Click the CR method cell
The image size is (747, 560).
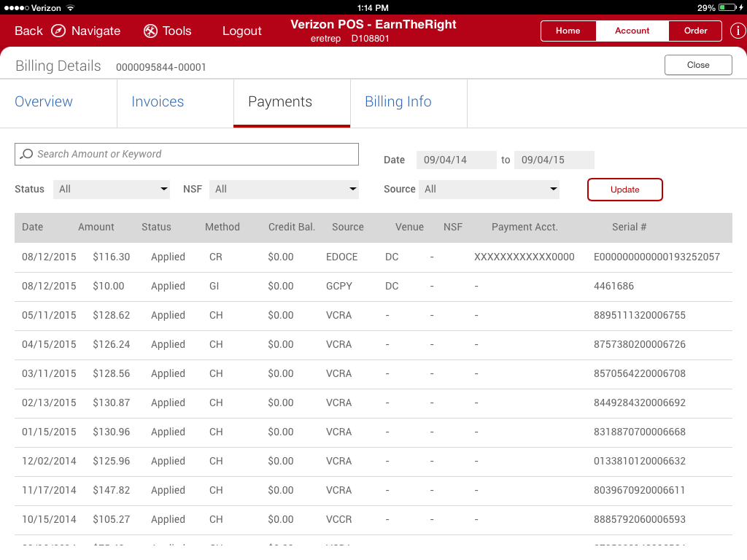pos(216,257)
